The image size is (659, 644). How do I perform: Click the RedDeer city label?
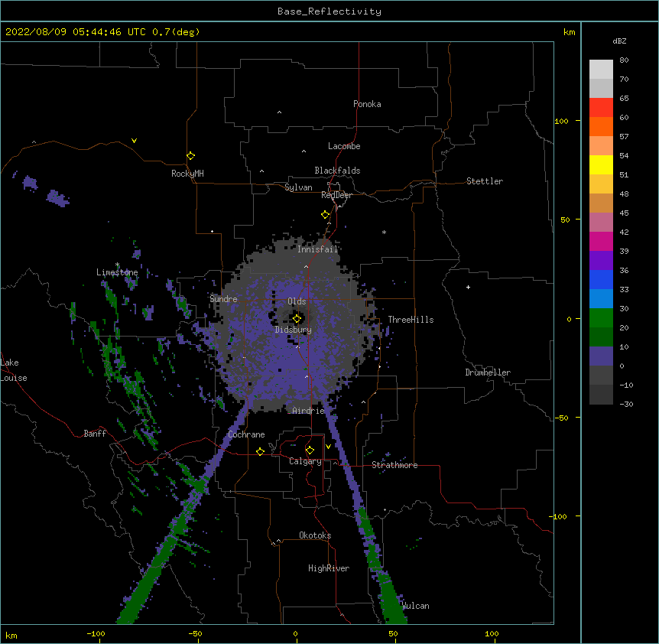336,195
